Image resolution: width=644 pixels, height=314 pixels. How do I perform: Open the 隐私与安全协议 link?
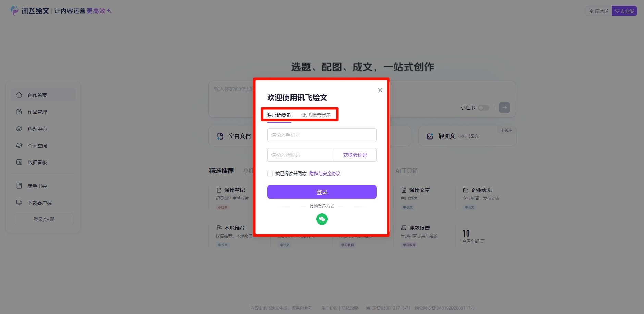click(324, 173)
